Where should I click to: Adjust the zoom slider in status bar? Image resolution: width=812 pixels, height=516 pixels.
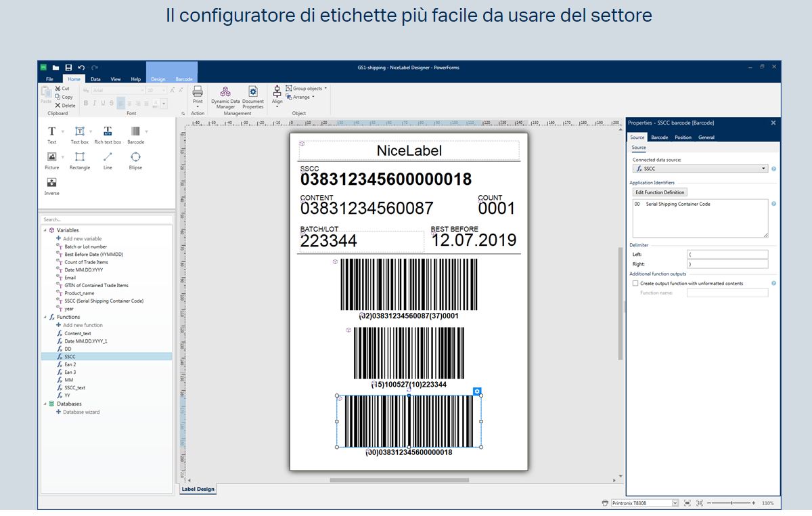731,503
